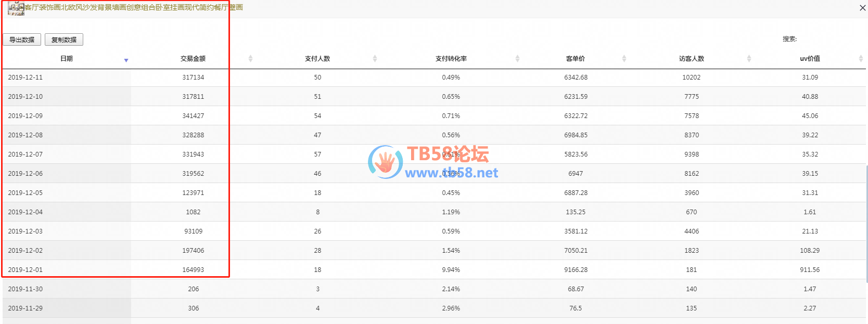
Task: Sort the 支付转化率 column via its arrows
Action: click(517, 59)
